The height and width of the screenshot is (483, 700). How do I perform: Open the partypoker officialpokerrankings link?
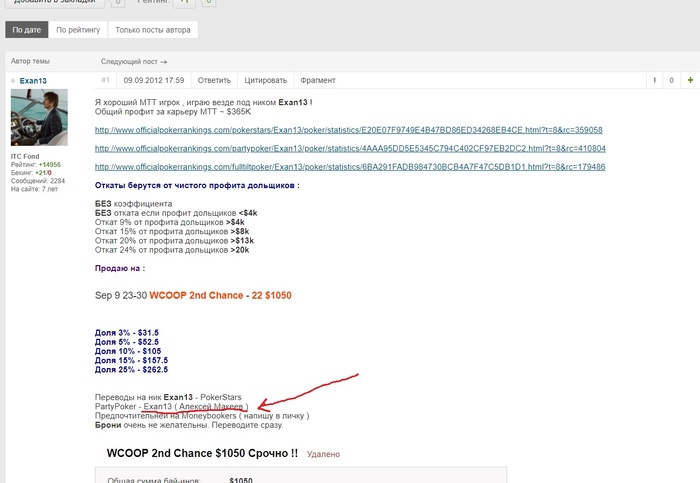(350, 148)
